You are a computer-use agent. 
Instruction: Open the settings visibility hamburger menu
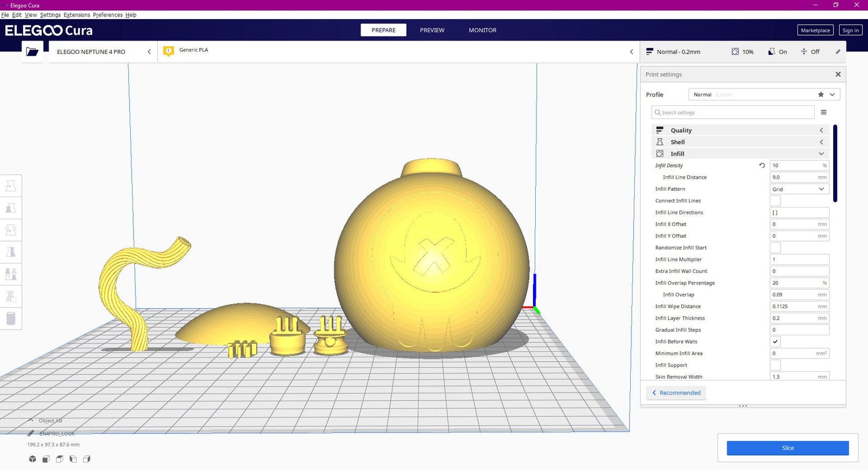click(823, 112)
